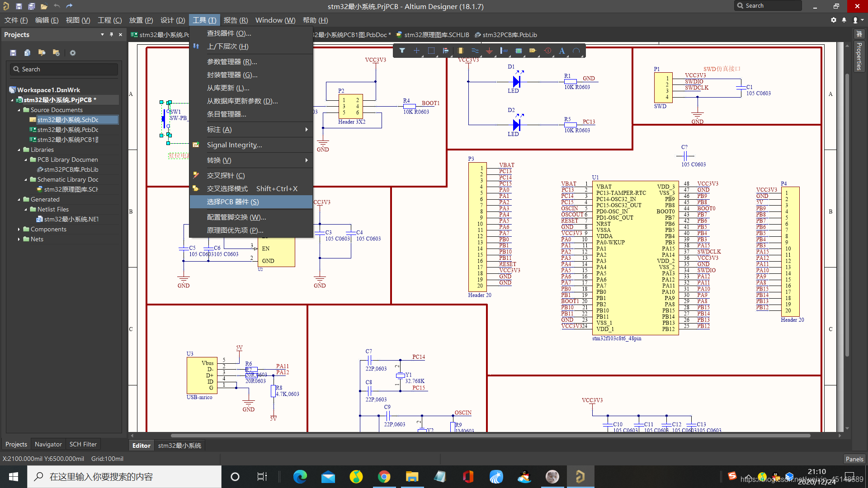Expand the Nets folder

tap(19, 239)
